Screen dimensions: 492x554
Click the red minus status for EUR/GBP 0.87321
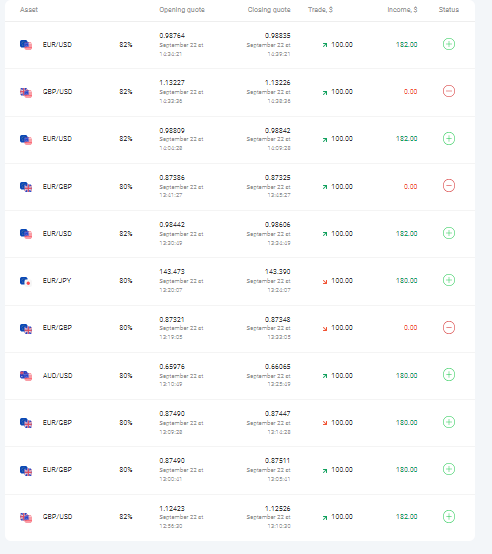[x=449, y=327]
